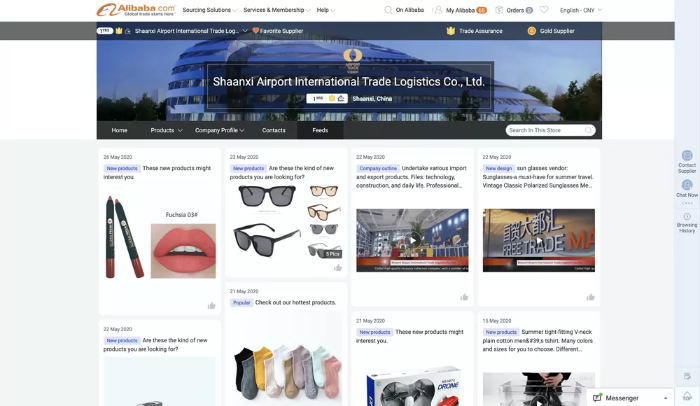The width and height of the screenshot is (700, 406).
Task: Click the 15 May 2020 date
Action: tap(496, 321)
